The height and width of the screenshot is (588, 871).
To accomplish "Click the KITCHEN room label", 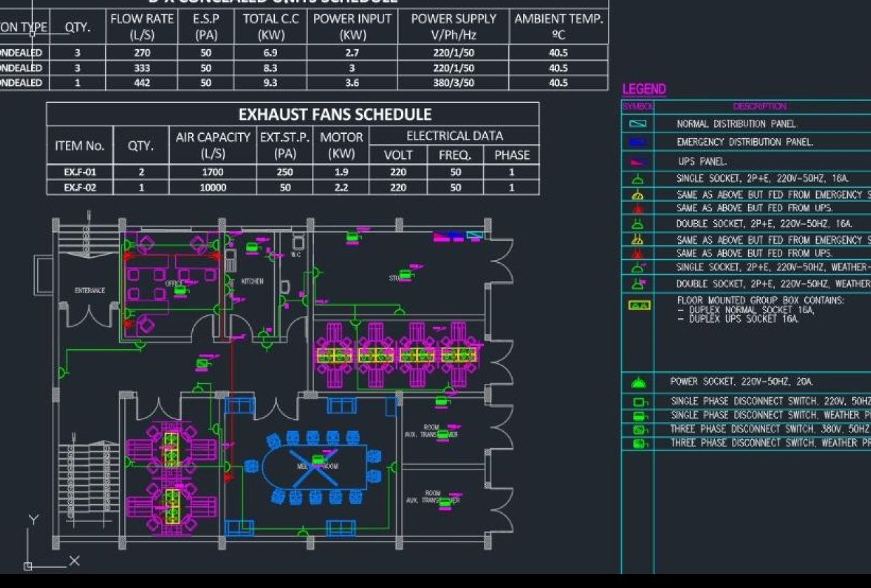I will [x=252, y=281].
